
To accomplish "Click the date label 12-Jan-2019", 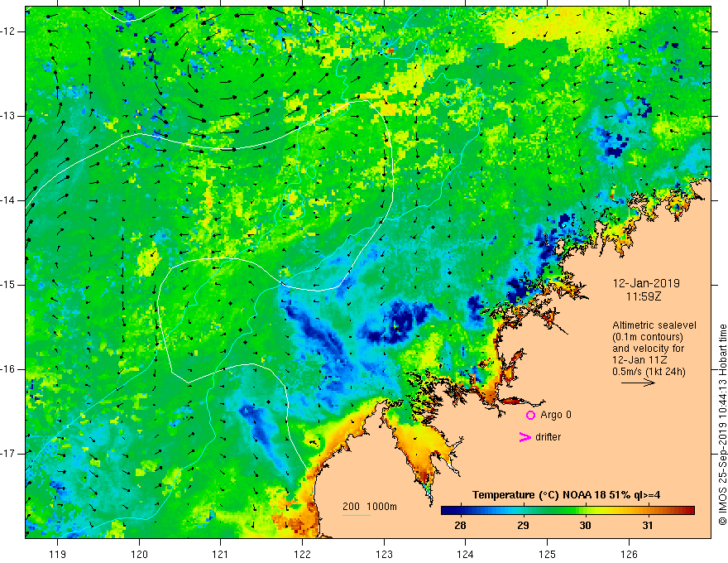I will (x=646, y=283).
